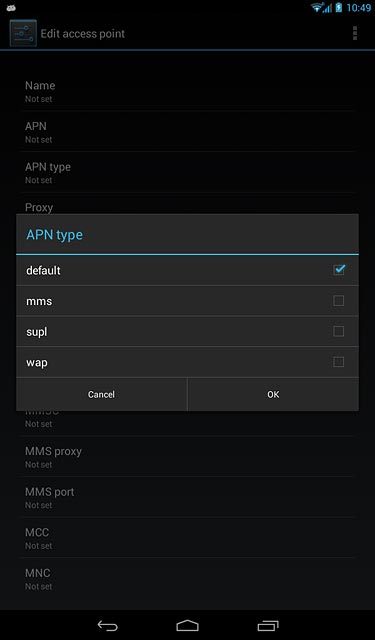
Task: Tap the Wi-Fi status icon
Action: tap(317, 7)
